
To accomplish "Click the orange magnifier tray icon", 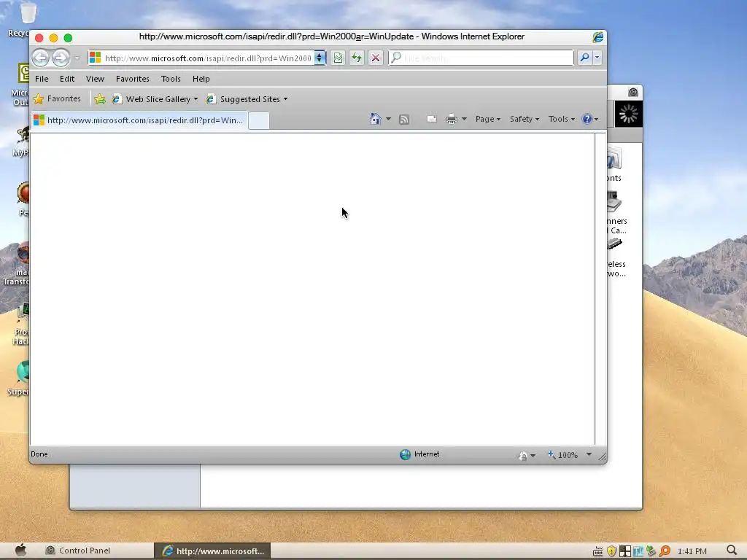I will (665, 551).
